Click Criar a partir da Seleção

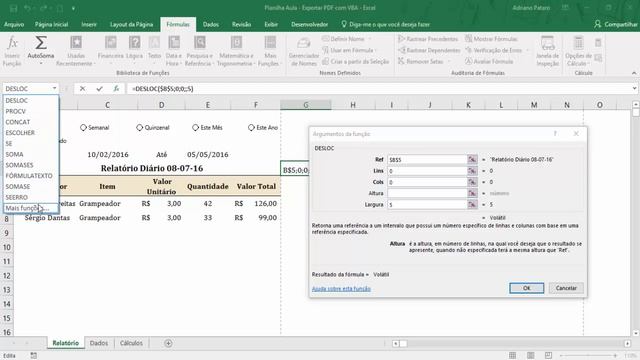pos(356,62)
